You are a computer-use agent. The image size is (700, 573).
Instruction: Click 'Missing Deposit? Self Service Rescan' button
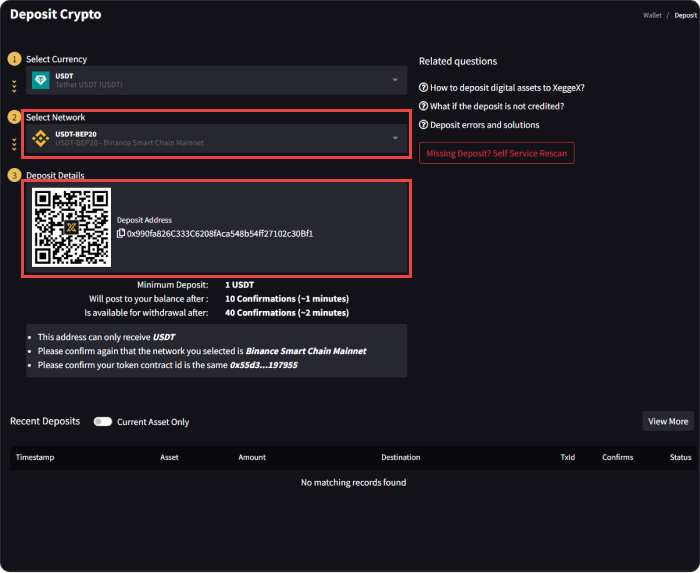[x=496, y=153]
